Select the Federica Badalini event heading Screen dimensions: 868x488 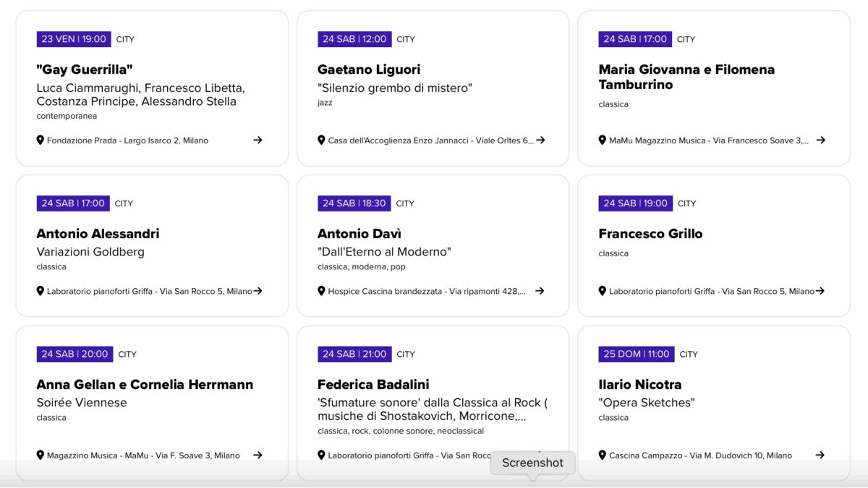(x=373, y=384)
